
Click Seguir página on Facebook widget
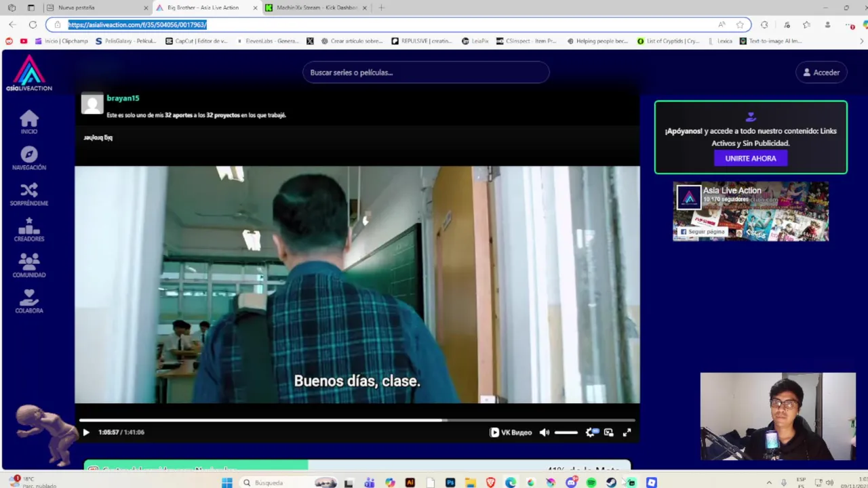[x=702, y=232]
